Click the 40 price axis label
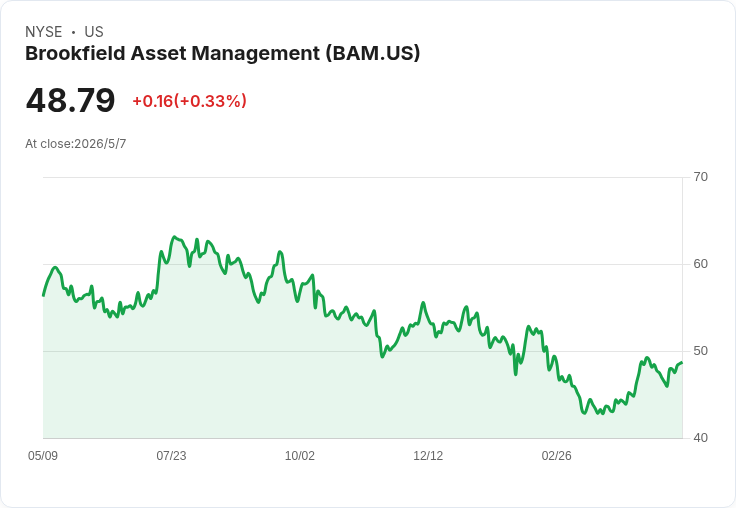This screenshot has height=508, width=736. [x=700, y=438]
